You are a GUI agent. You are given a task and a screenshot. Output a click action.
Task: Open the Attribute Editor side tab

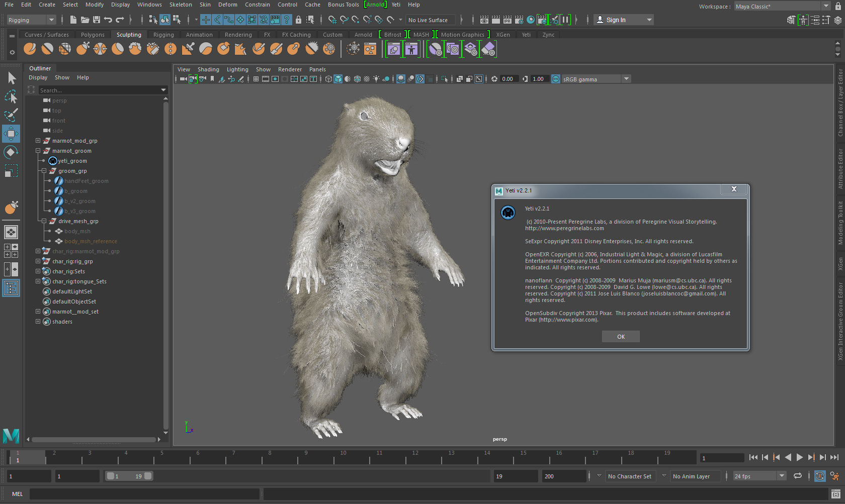click(x=840, y=168)
